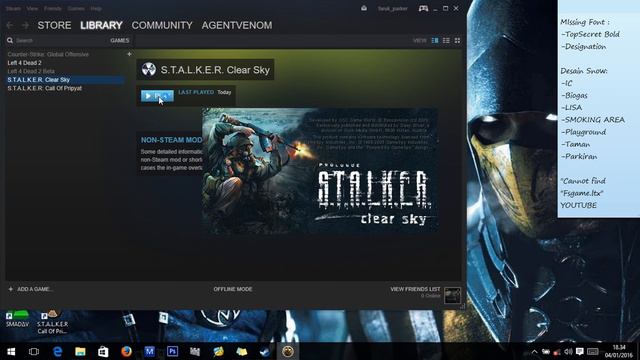Open the View menu in the menu bar
Screen dimensions: 640x360
[32, 8]
